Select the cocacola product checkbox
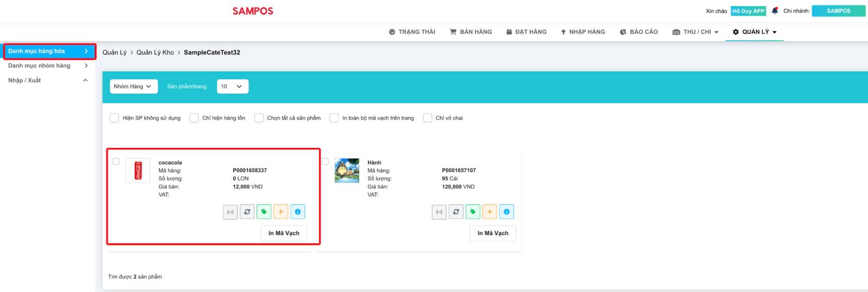868x292 pixels. (116, 161)
